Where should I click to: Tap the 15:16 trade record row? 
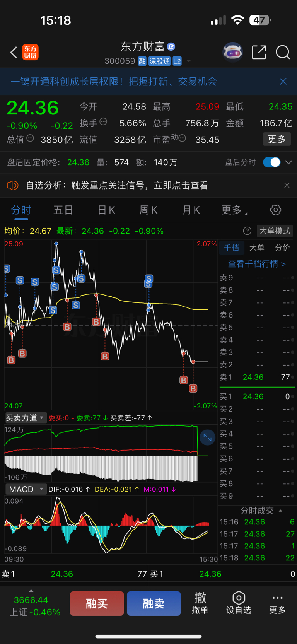coord(257,522)
